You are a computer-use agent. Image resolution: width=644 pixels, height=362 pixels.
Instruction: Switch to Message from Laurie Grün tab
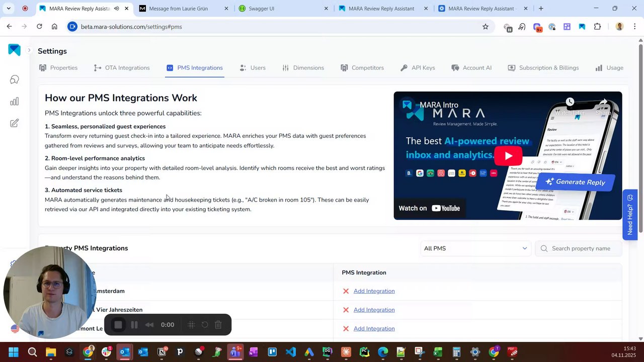(x=184, y=9)
